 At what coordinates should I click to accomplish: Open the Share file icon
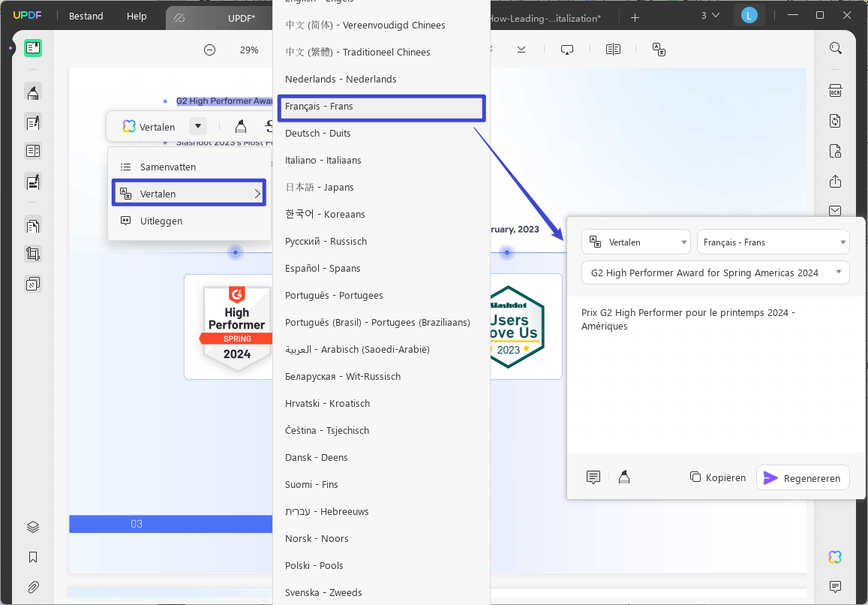point(835,181)
